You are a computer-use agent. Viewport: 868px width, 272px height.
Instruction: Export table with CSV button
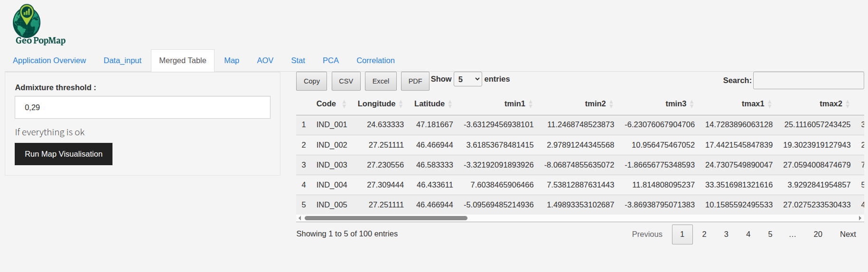(346, 81)
